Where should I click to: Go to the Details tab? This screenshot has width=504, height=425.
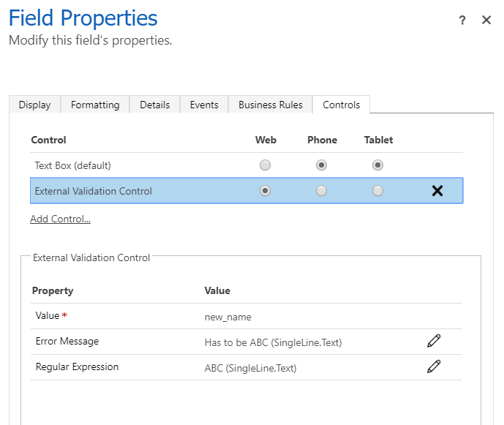tap(154, 105)
